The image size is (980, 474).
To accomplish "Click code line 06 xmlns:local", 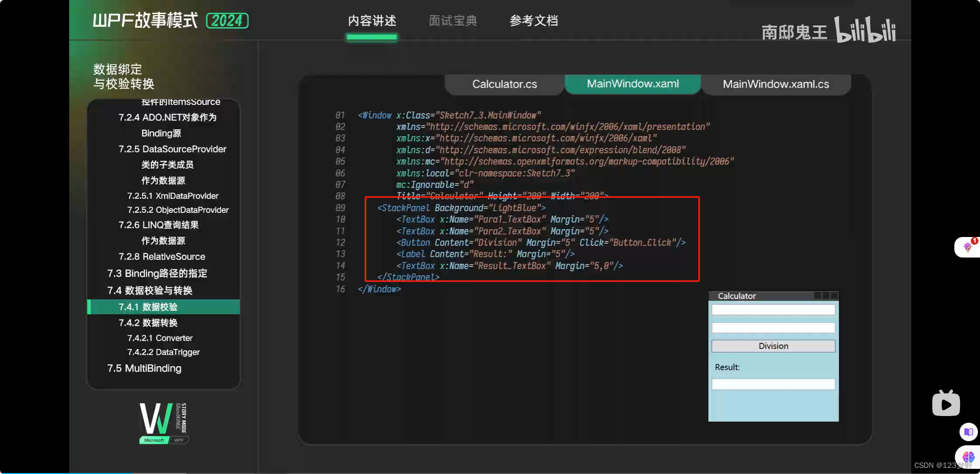I will pos(485,173).
